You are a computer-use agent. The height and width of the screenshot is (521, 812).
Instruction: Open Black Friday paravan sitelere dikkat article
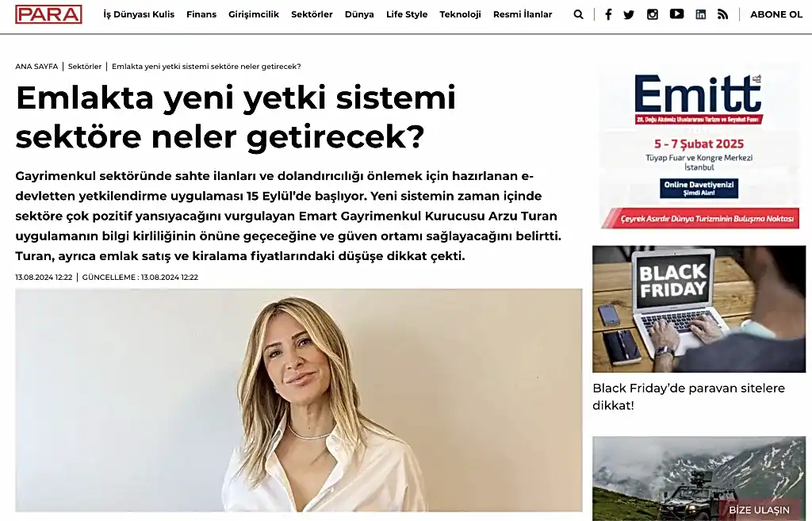pos(689,396)
